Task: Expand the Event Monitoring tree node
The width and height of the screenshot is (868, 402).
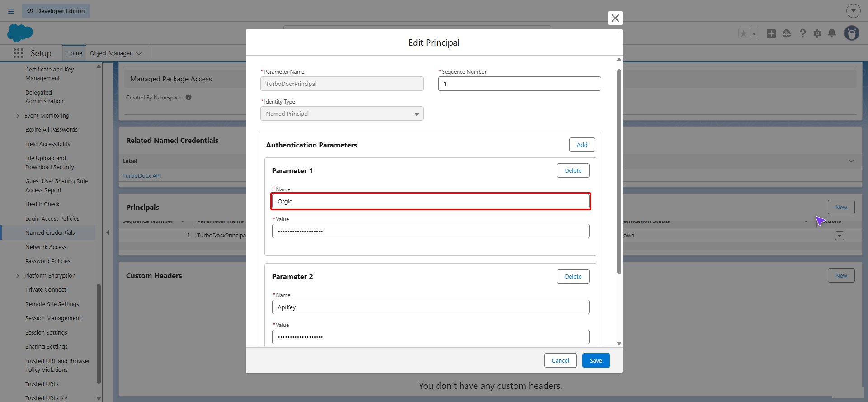Action: [x=18, y=116]
